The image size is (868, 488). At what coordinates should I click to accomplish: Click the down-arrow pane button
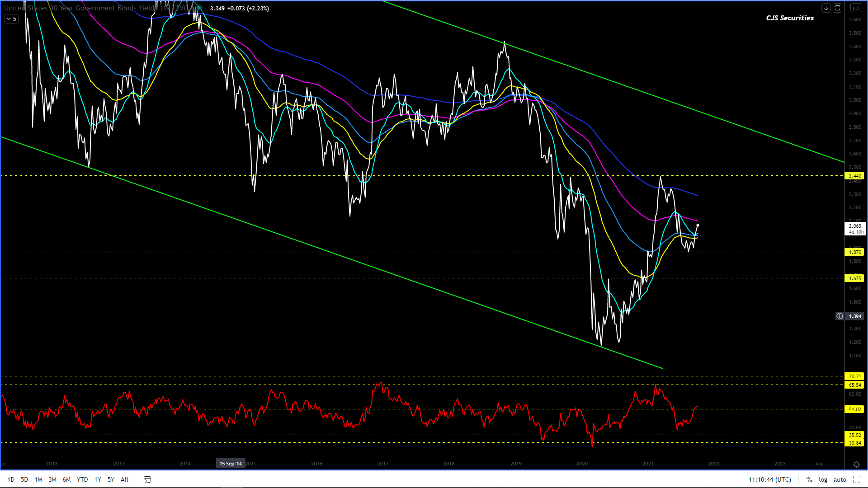point(826,8)
